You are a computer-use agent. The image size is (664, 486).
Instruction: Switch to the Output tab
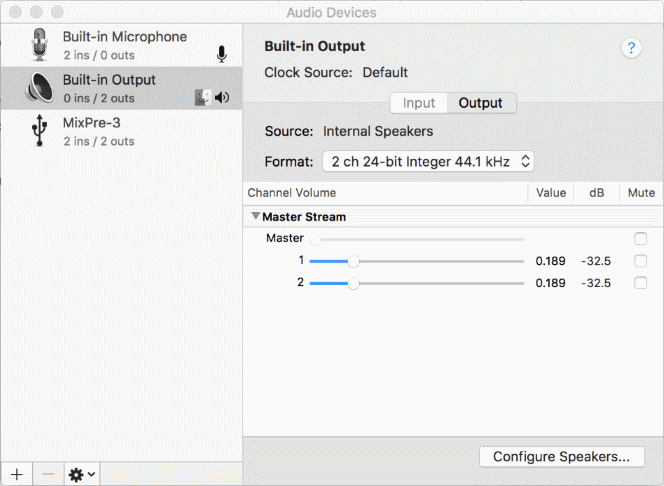tap(480, 103)
